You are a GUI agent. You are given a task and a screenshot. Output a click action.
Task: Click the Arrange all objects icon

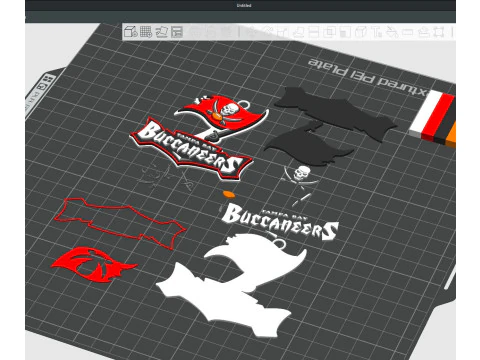coord(177,32)
